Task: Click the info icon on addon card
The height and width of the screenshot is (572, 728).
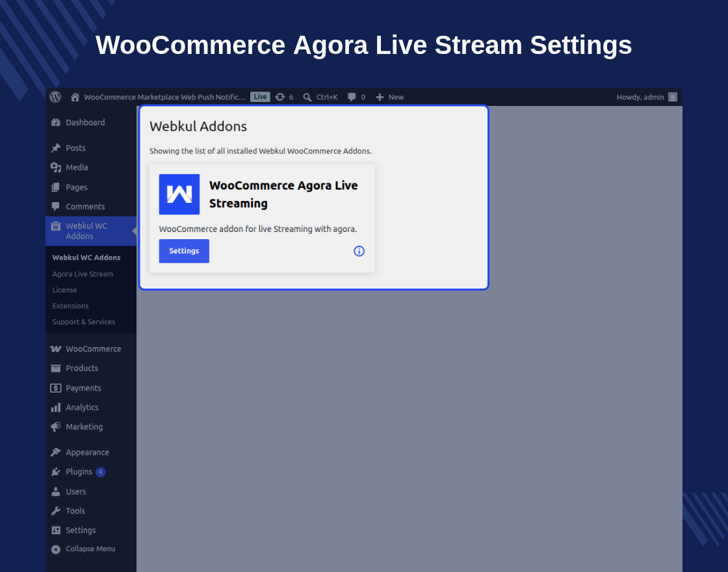Action: pos(359,251)
